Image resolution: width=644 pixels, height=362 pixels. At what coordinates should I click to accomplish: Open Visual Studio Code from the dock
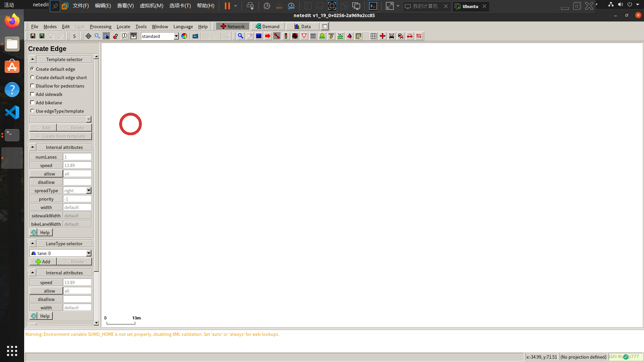tap(12, 112)
